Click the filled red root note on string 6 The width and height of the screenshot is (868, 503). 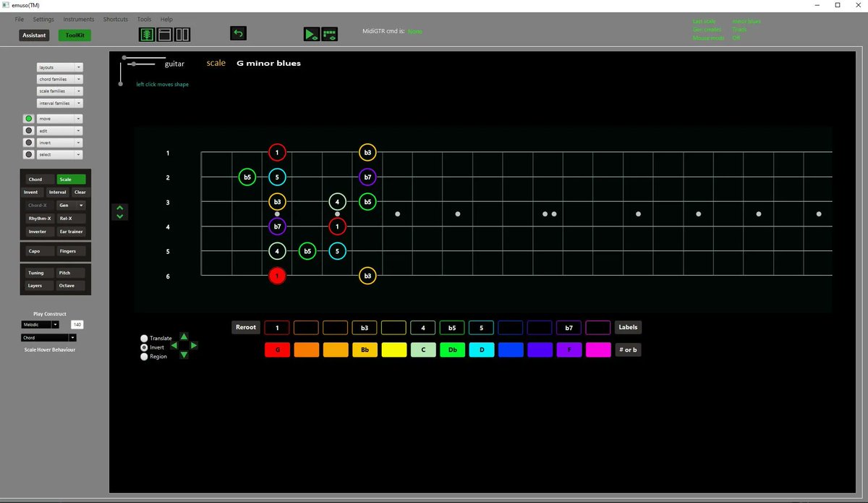point(277,276)
